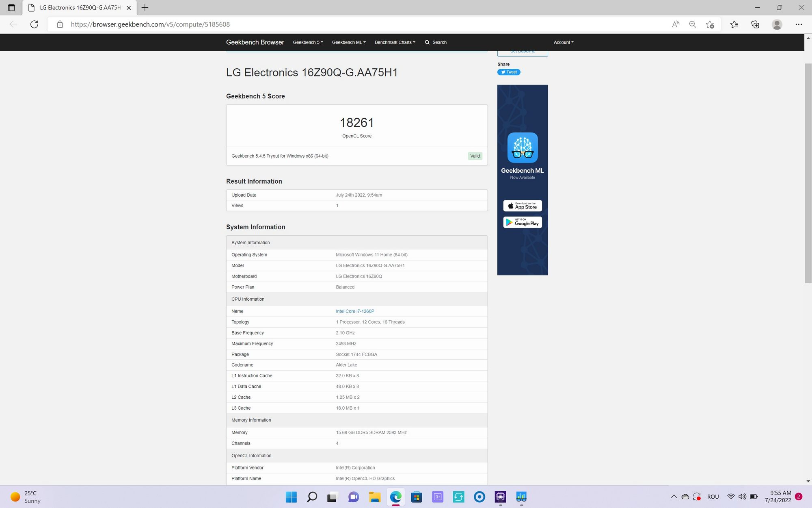Screen dimensions: 812x508
Task: Open the purple equalizer app on taskbar
Action: (438, 497)
